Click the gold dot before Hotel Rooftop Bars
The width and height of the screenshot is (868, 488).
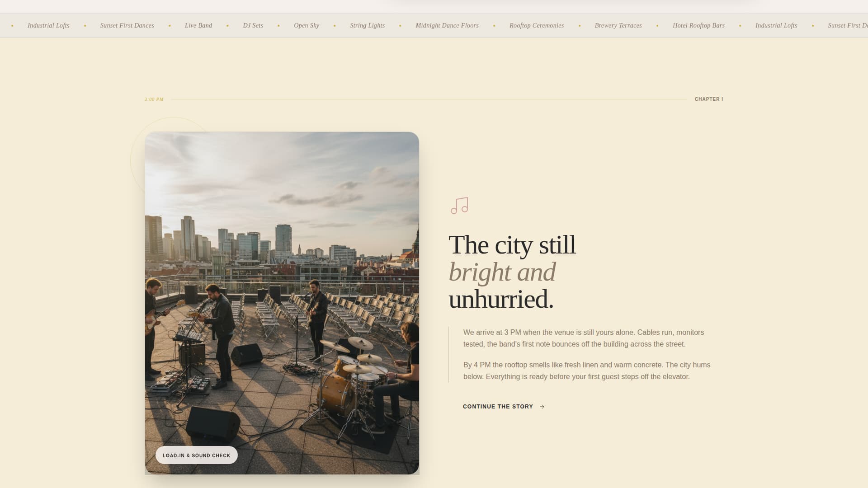[656, 25]
